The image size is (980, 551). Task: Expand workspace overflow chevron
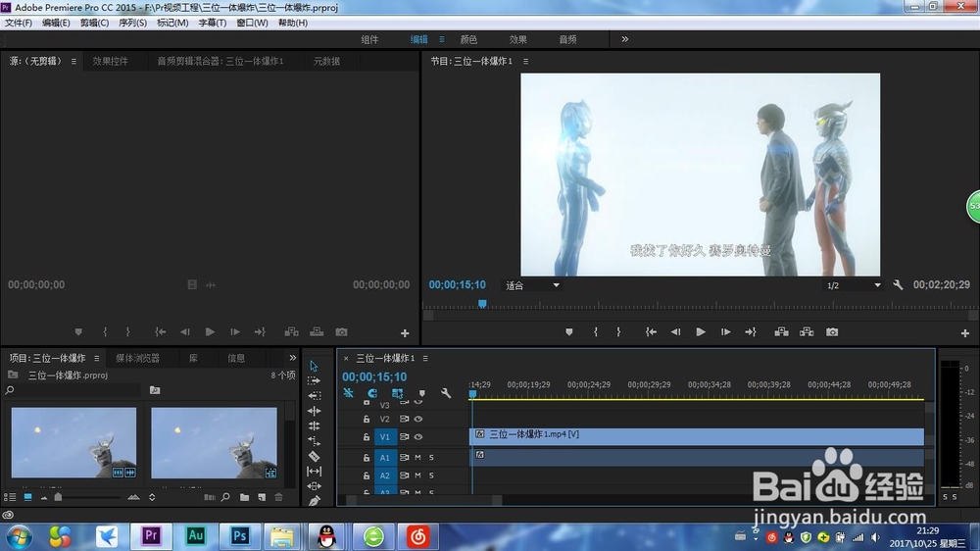pyautogui.click(x=624, y=39)
